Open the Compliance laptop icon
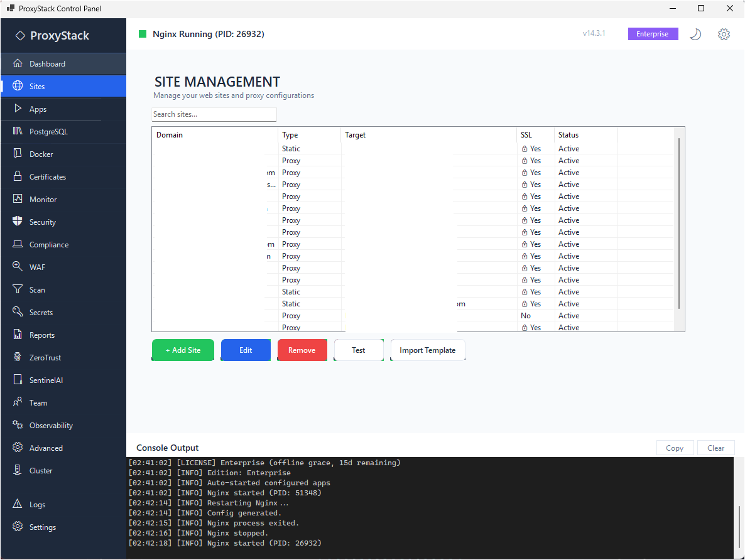 [x=18, y=244]
